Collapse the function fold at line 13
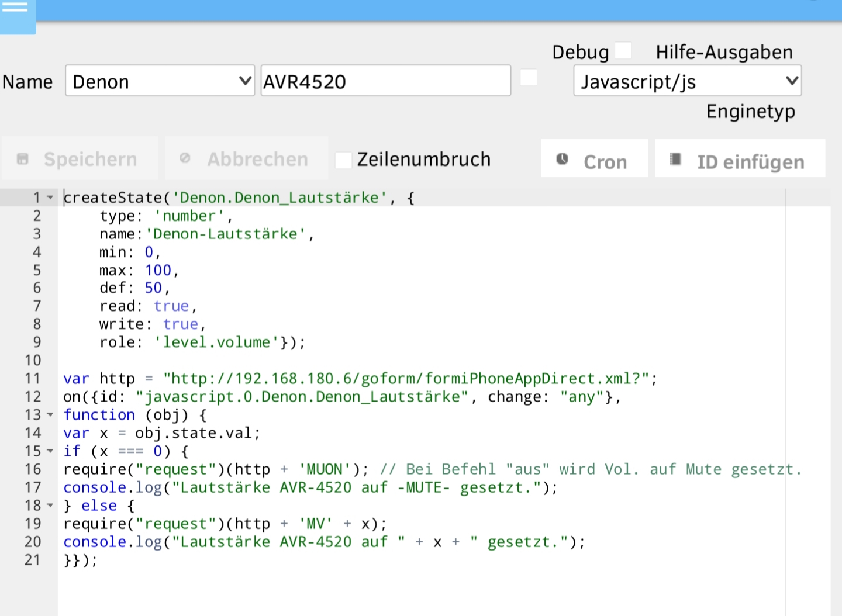 click(x=50, y=415)
